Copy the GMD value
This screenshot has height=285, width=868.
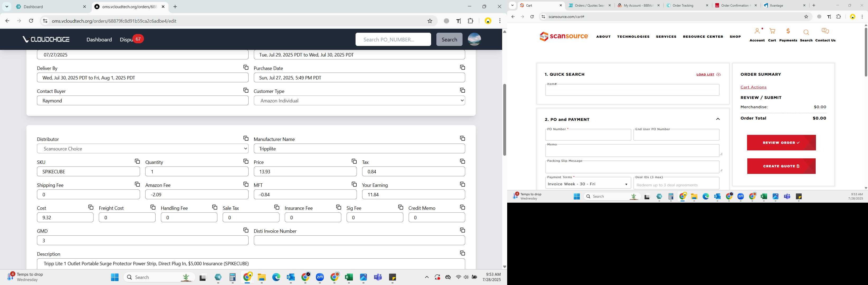246,230
